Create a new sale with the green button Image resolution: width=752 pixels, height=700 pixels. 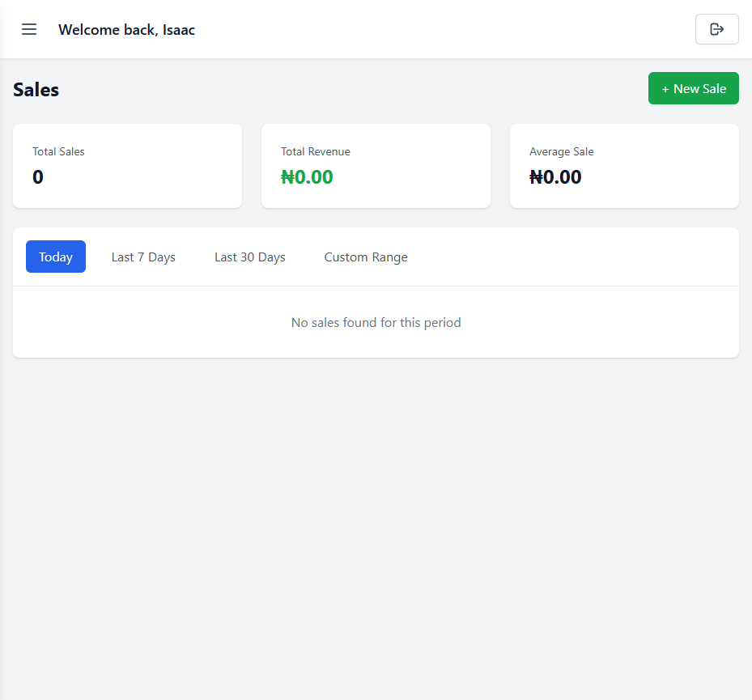tap(693, 88)
